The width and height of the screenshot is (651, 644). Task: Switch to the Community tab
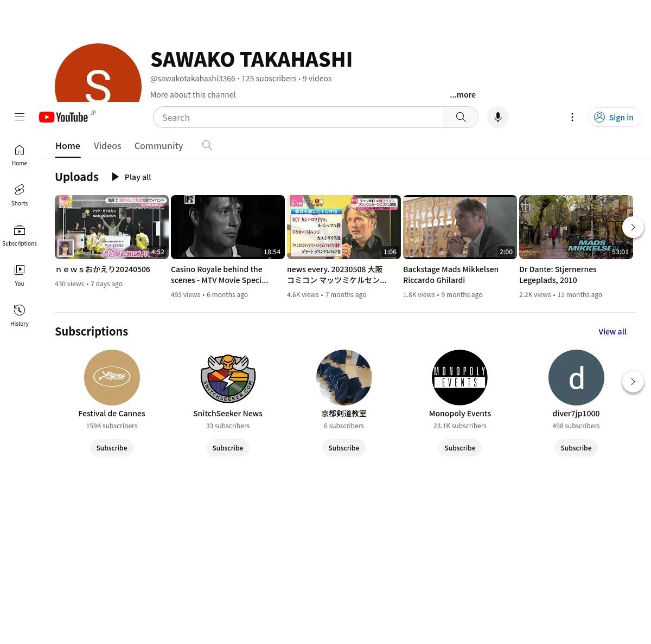tap(159, 146)
